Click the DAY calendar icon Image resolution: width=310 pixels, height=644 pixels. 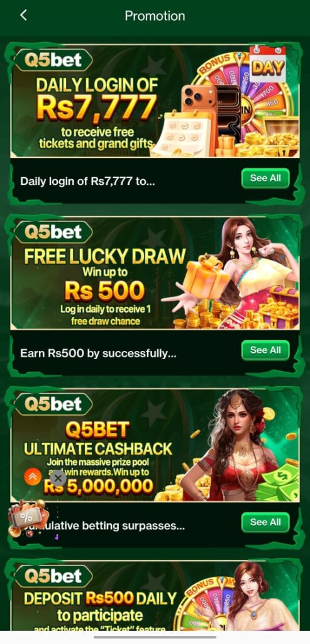click(268, 64)
